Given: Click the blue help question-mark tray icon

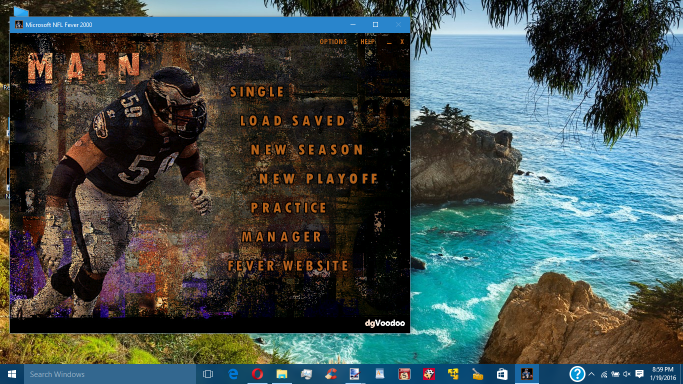Looking at the screenshot, I should point(577,374).
